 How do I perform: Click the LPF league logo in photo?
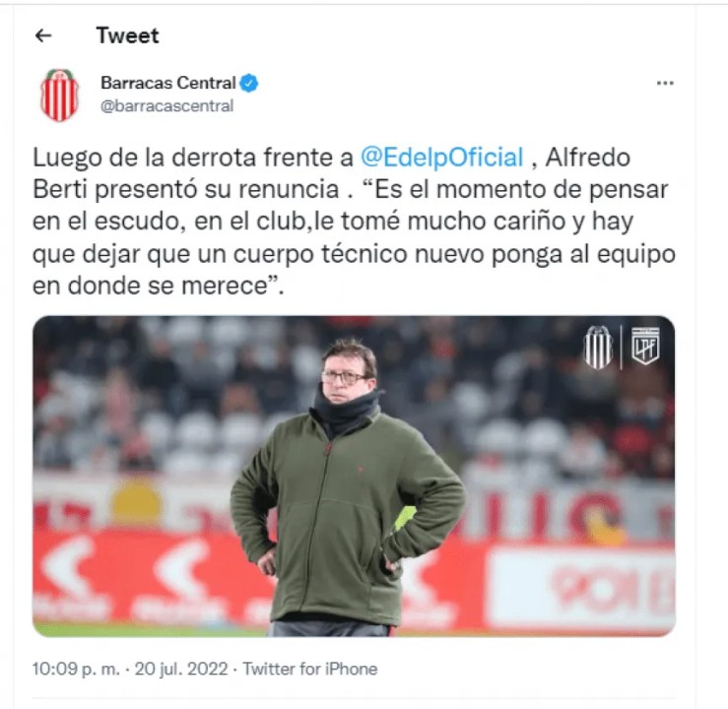click(645, 347)
